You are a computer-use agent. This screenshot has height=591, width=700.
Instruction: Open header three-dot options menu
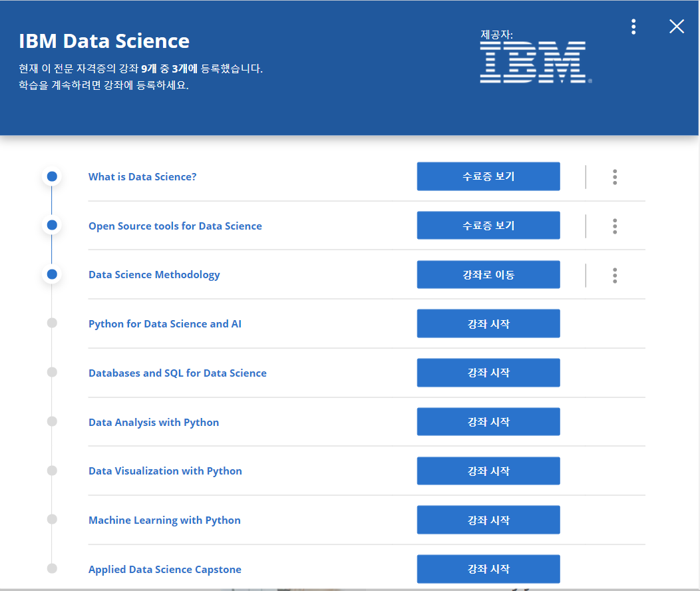633,27
